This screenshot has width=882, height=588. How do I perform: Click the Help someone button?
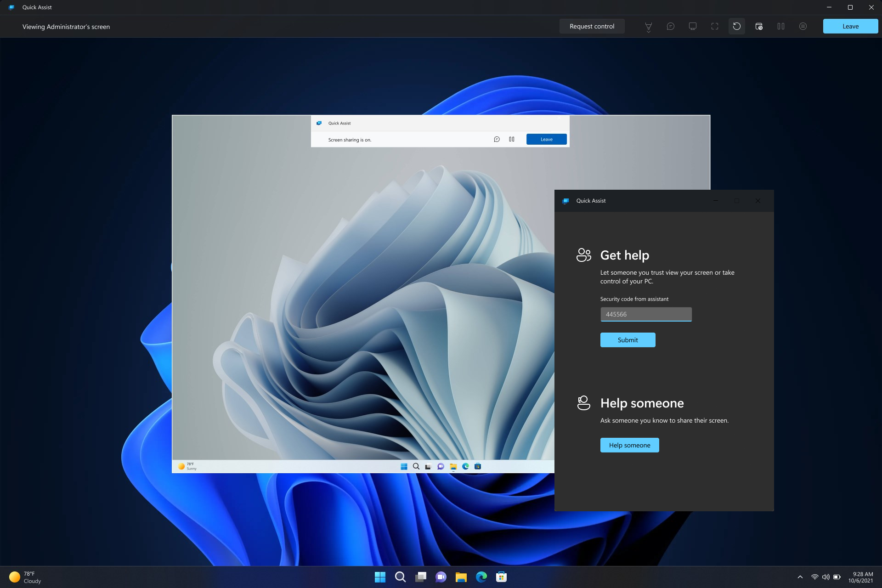[629, 445]
